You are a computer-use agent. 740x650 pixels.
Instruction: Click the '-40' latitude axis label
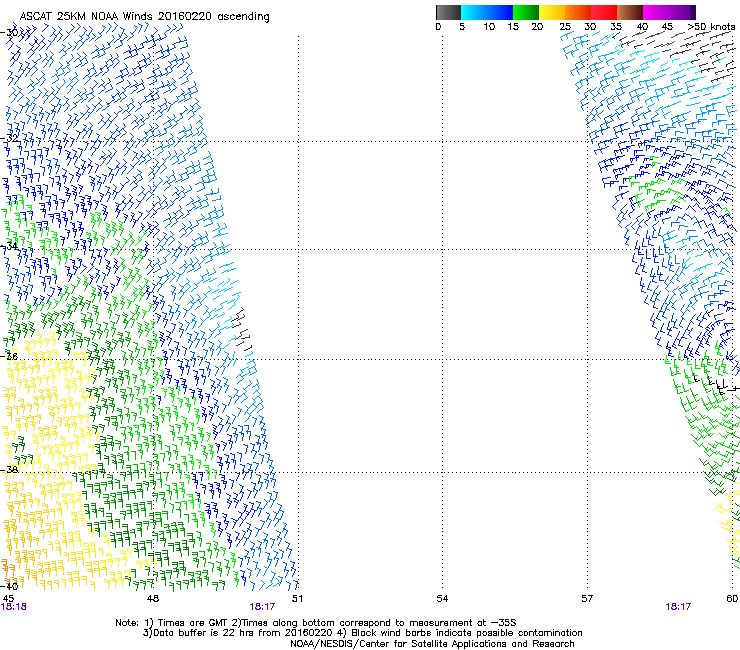tap(9, 586)
